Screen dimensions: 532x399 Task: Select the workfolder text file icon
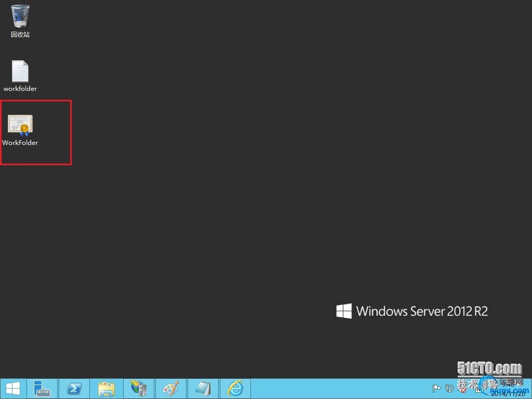pos(20,71)
